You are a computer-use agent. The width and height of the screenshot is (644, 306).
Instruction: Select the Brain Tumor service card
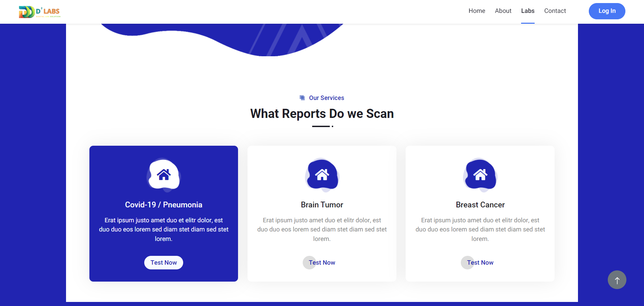click(x=322, y=213)
